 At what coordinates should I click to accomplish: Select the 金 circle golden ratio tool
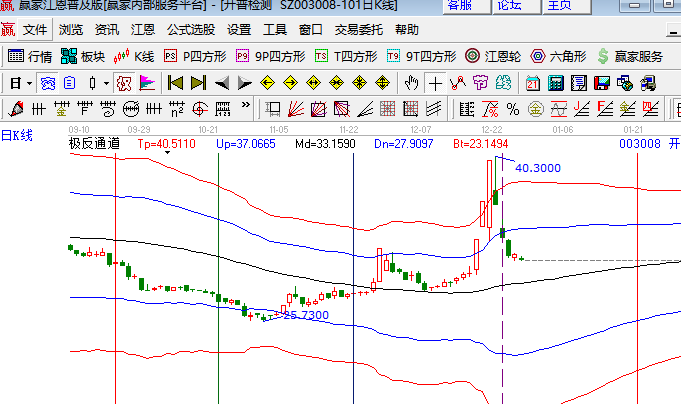click(536, 109)
